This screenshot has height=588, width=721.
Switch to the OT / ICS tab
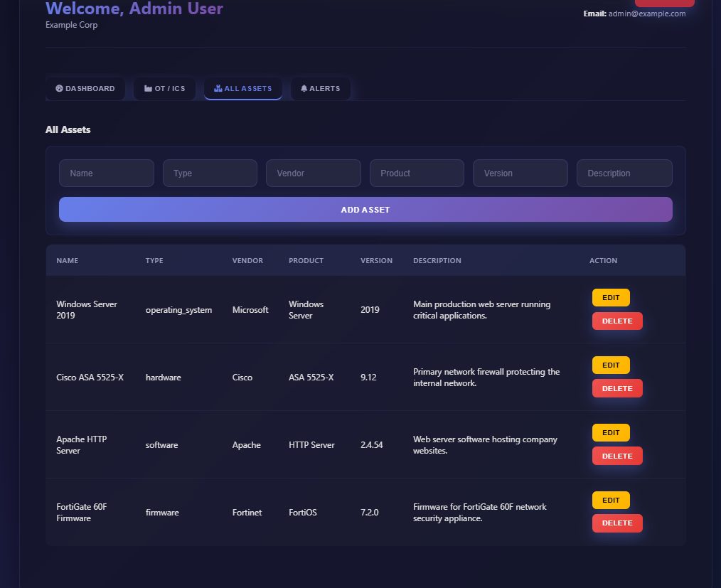pyautogui.click(x=165, y=88)
